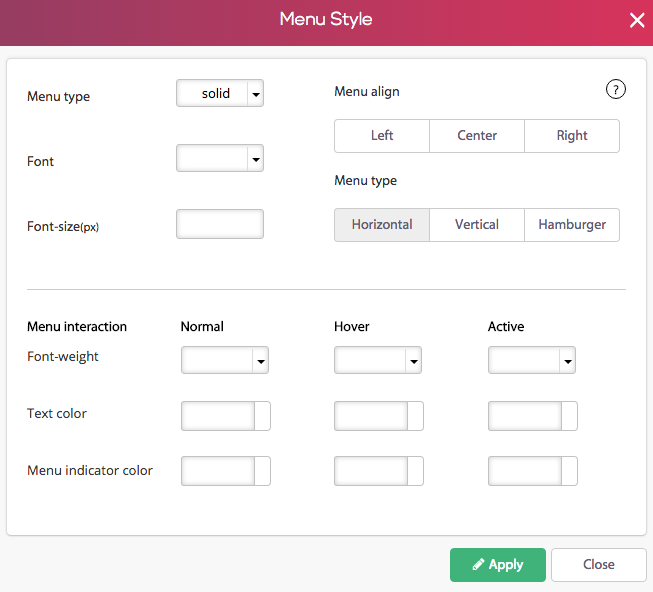The image size is (653, 592).
Task: Close dialog with the X icon
Action: (637, 20)
